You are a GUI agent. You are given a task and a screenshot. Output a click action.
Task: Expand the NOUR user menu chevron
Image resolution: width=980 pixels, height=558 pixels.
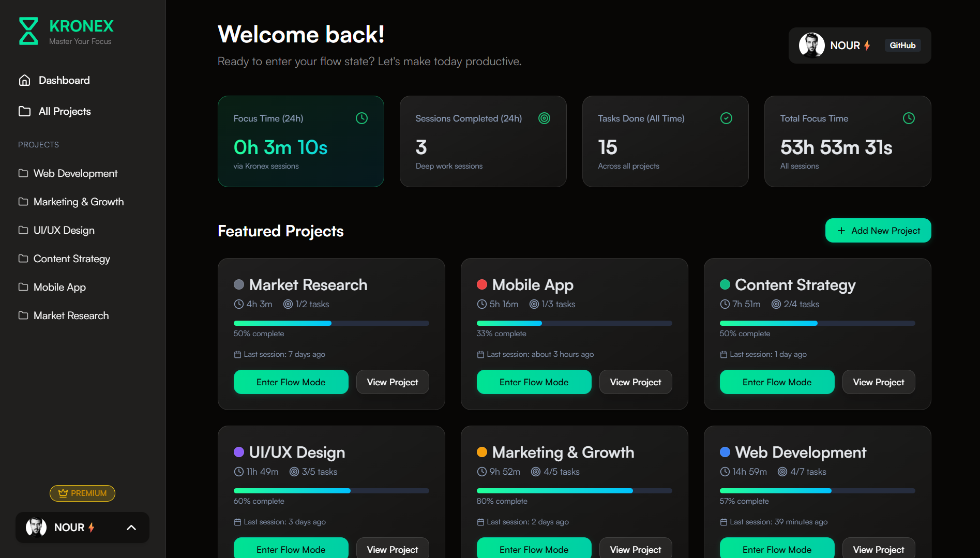pyautogui.click(x=131, y=527)
